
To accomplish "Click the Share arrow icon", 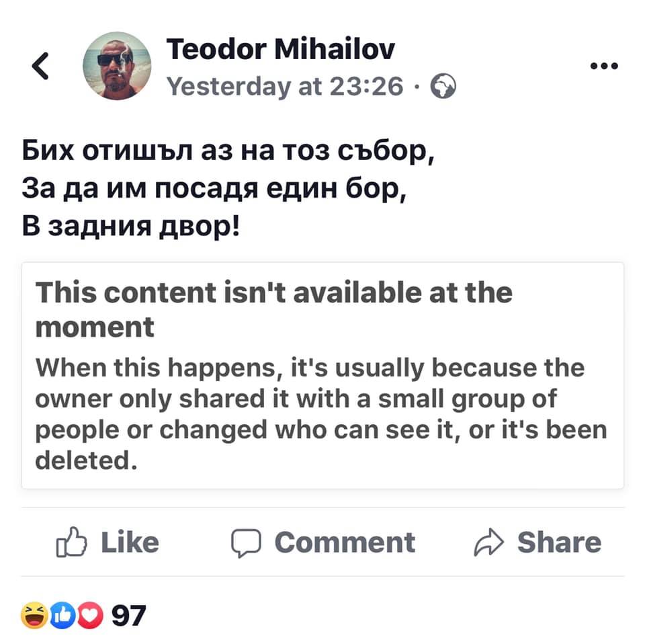I will pyautogui.click(x=488, y=542).
